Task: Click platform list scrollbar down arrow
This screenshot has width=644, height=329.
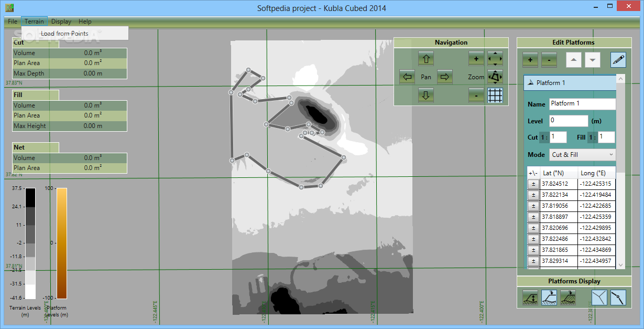Action: pyautogui.click(x=620, y=265)
